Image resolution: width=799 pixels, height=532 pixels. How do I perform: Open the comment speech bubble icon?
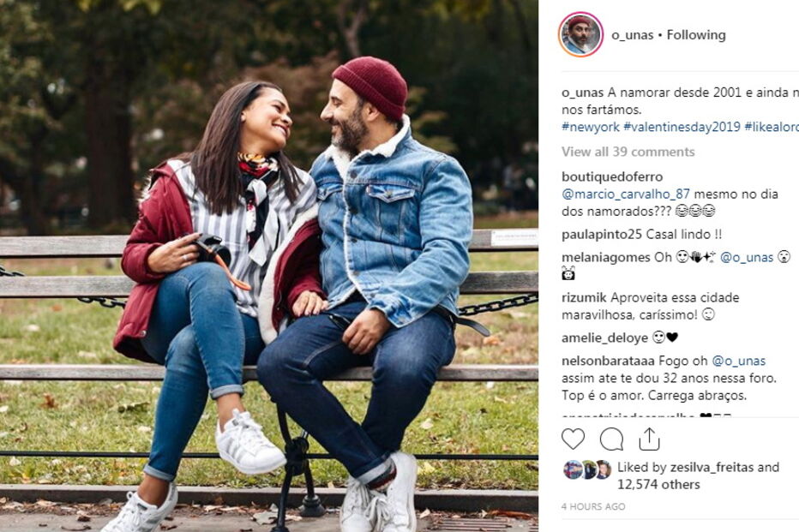click(x=611, y=439)
